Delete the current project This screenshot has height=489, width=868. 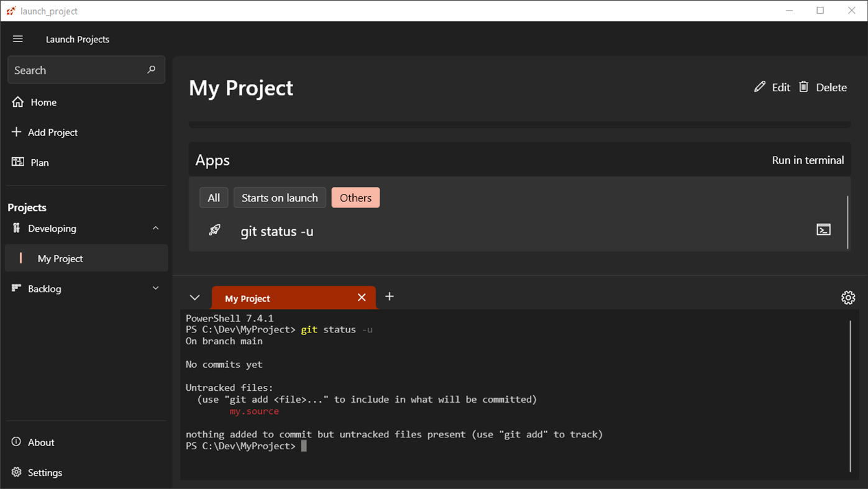click(x=823, y=88)
